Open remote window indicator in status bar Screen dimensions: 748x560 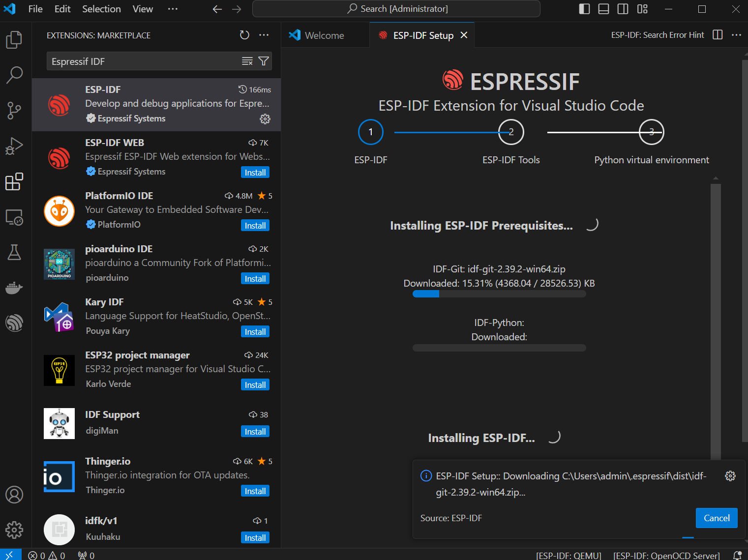tap(10, 555)
